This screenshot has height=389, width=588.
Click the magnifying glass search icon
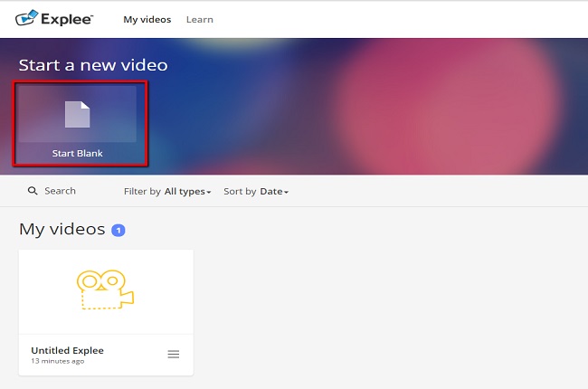pos(33,191)
